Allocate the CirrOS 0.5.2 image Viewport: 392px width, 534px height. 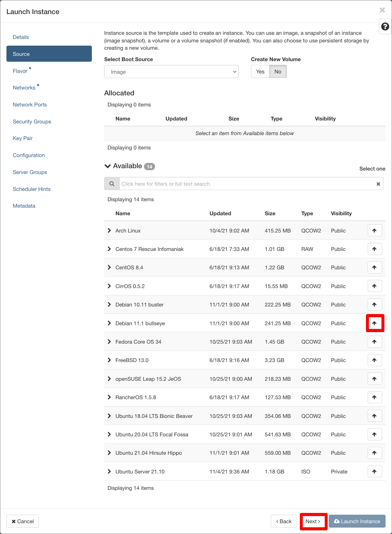tap(374, 286)
